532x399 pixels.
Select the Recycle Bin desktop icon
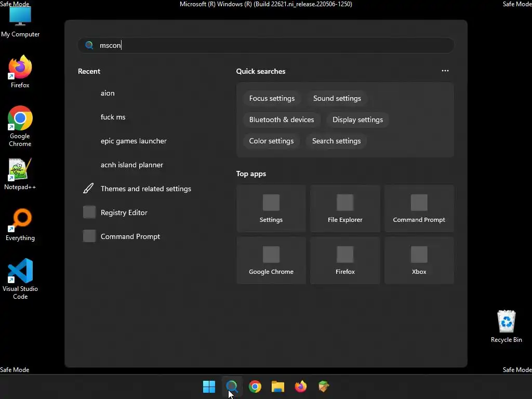pos(506,326)
